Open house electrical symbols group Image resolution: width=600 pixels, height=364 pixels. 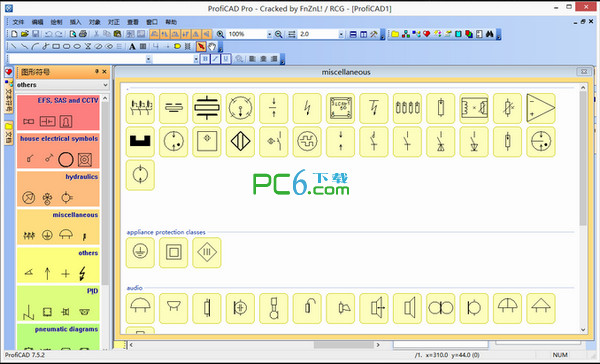[x=58, y=151]
